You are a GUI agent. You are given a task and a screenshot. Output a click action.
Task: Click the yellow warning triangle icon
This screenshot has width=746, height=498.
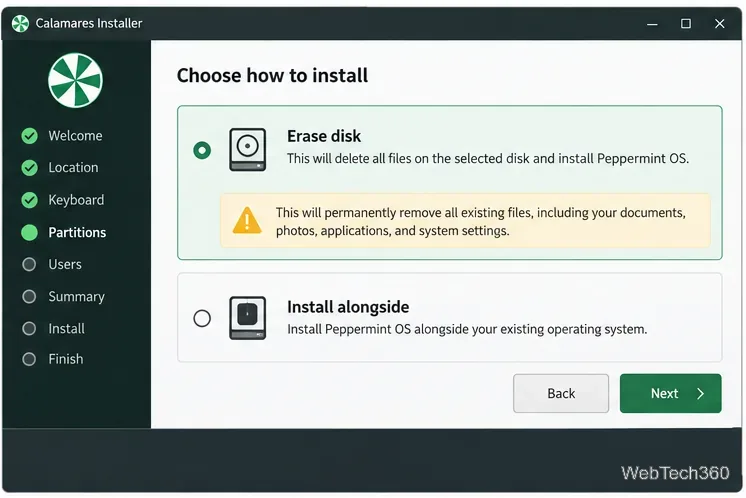[x=247, y=221]
